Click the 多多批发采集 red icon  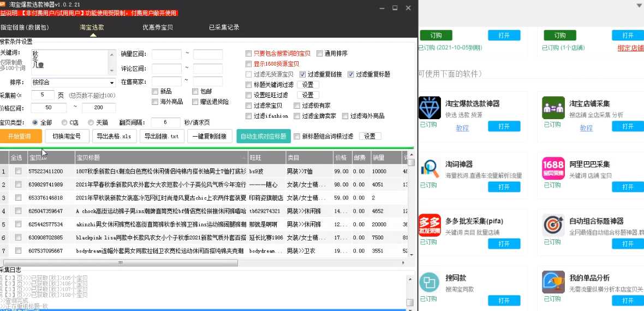[430, 225]
